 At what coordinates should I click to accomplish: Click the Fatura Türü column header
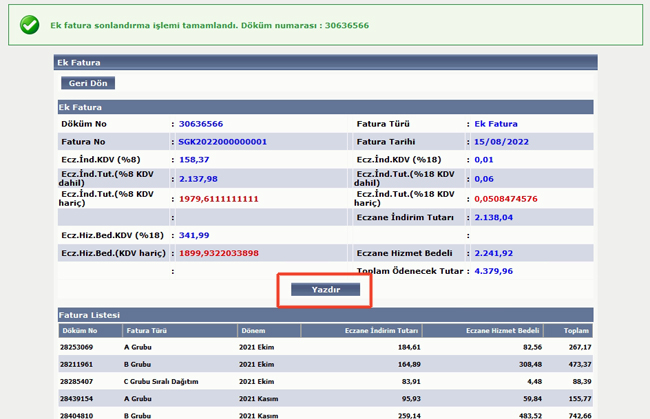[180, 331]
